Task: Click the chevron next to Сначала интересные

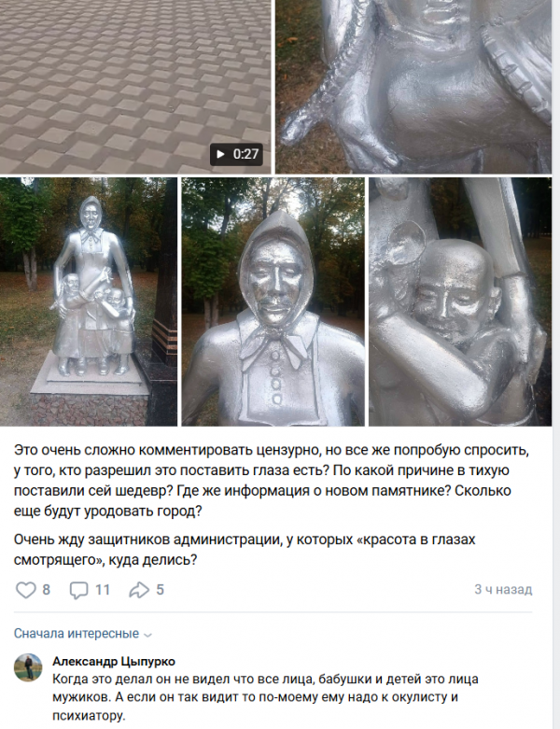Action: [148, 635]
